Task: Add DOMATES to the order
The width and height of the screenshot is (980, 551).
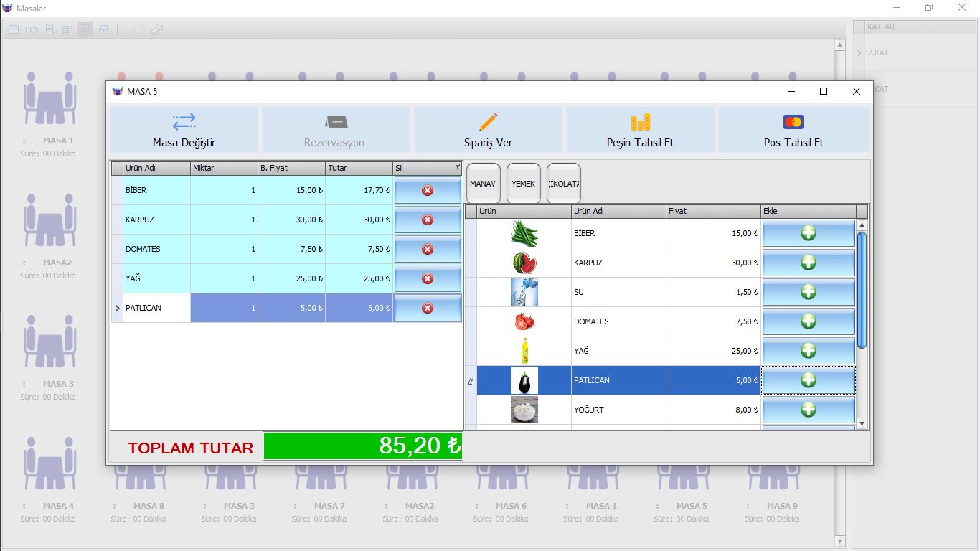Action: pyautogui.click(x=808, y=321)
